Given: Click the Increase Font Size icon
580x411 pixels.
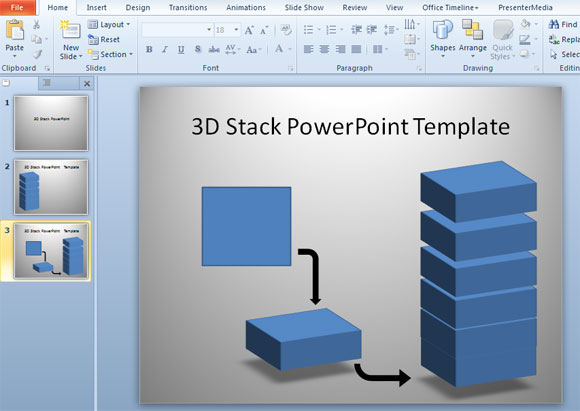Looking at the screenshot, I should coord(249,30).
